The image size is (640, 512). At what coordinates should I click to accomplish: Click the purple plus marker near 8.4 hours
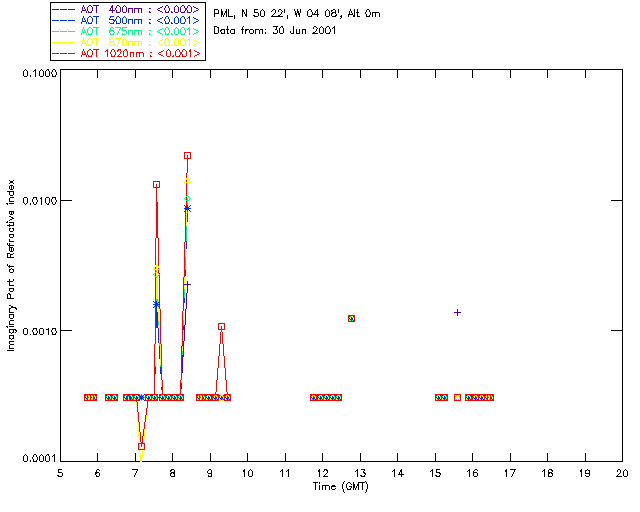point(187,285)
